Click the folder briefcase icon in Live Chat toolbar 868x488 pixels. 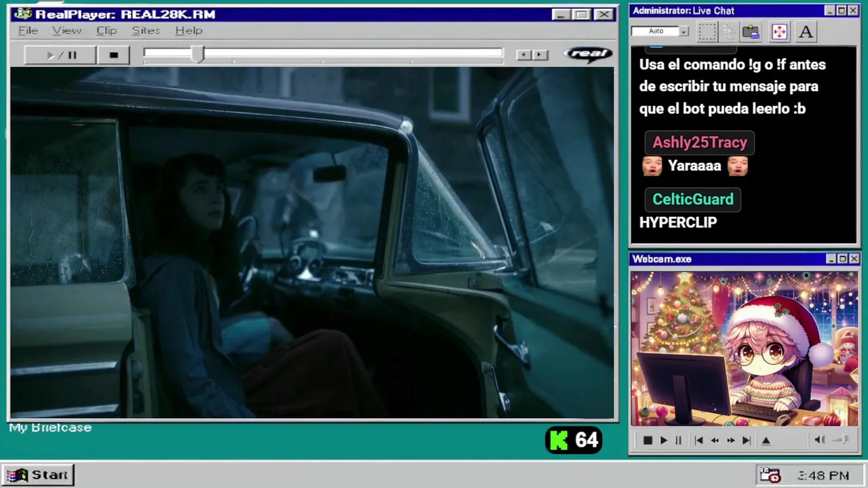751,32
